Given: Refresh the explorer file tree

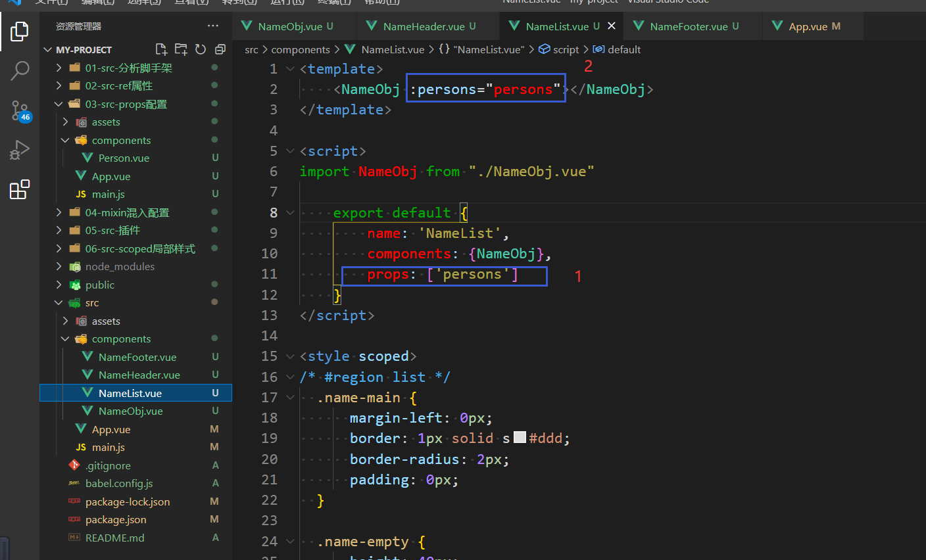Looking at the screenshot, I should pyautogui.click(x=201, y=49).
